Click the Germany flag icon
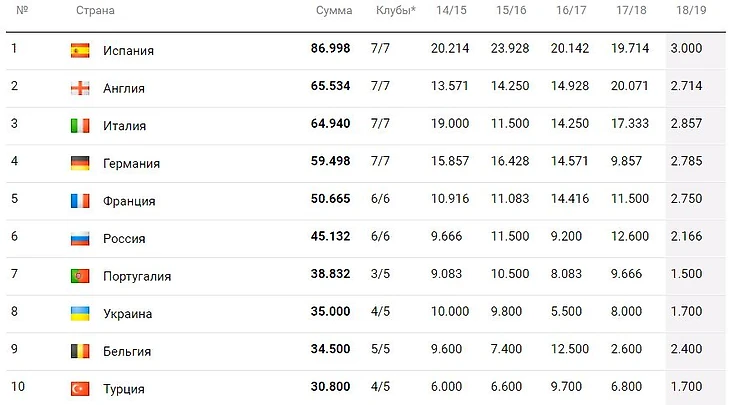The height and width of the screenshot is (405, 730). pos(80,163)
